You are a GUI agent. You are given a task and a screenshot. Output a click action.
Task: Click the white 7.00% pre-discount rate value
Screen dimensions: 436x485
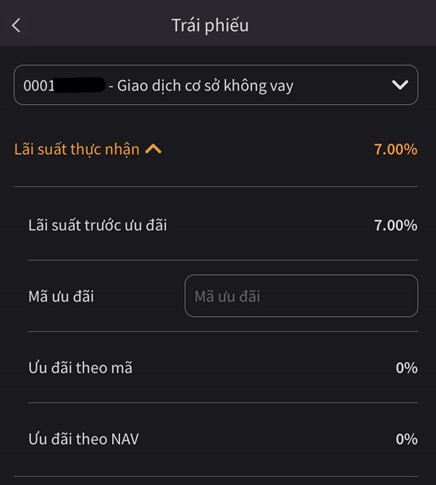[396, 226]
